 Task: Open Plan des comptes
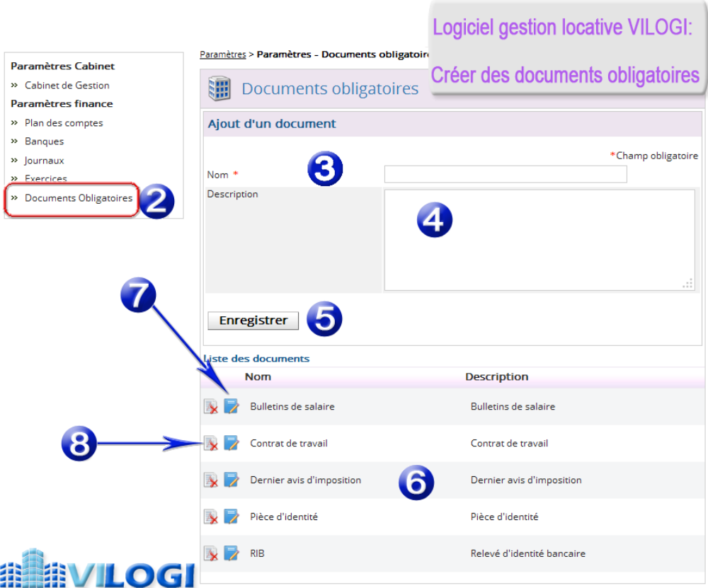pos(64,122)
